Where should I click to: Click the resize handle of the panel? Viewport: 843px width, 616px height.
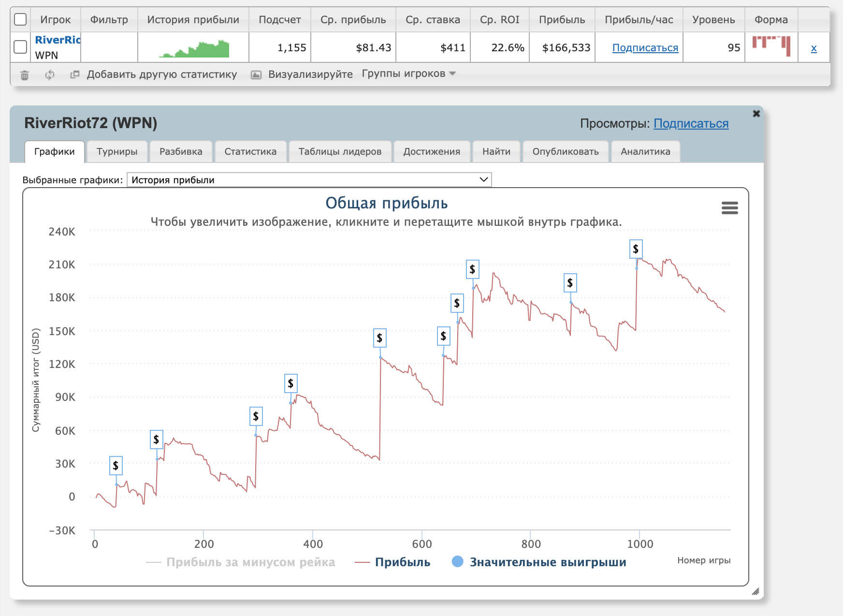[x=755, y=591]
